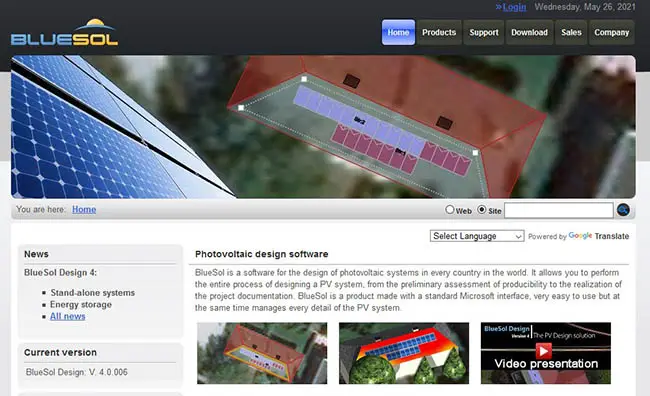Open the 3D house solar panels thumbnail

coord(404,353)
